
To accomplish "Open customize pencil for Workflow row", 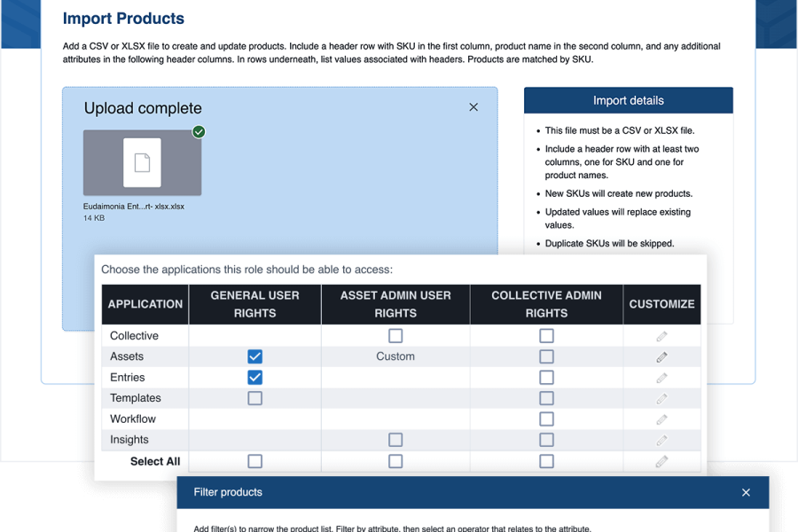I will [661, 419].
